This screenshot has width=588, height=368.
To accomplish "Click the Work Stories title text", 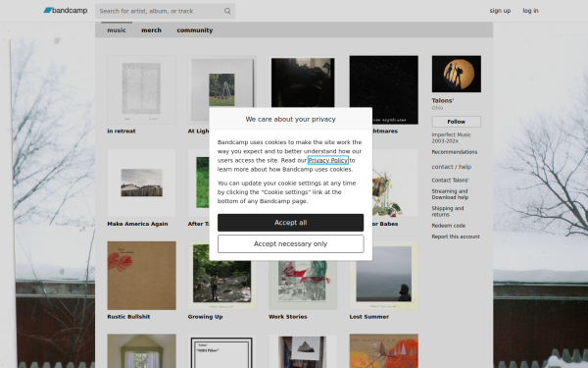I will 287,317.
